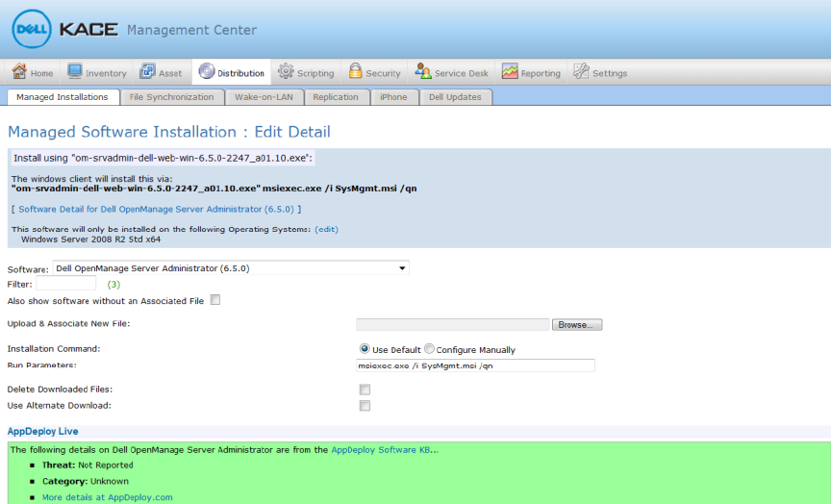Open Software Detail for Dell OpenManage link
Viewport: 831px width, 504px height.
point(157,210)
